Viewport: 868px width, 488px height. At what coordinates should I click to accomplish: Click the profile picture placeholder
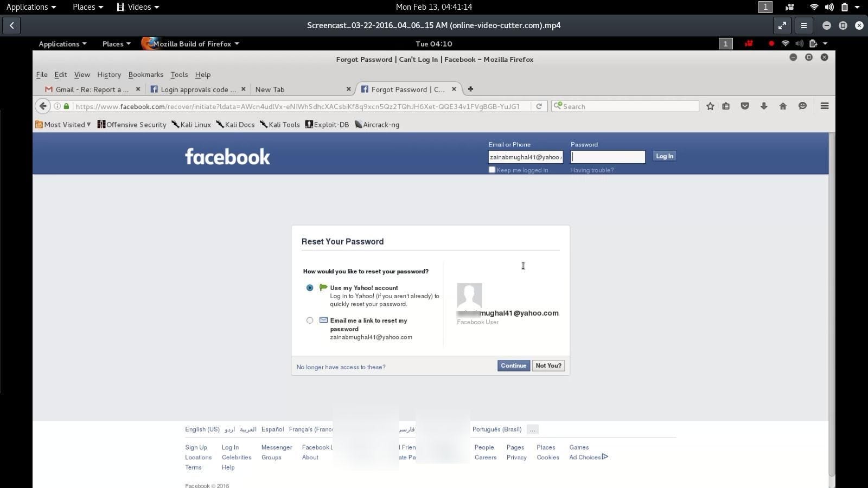469,296
